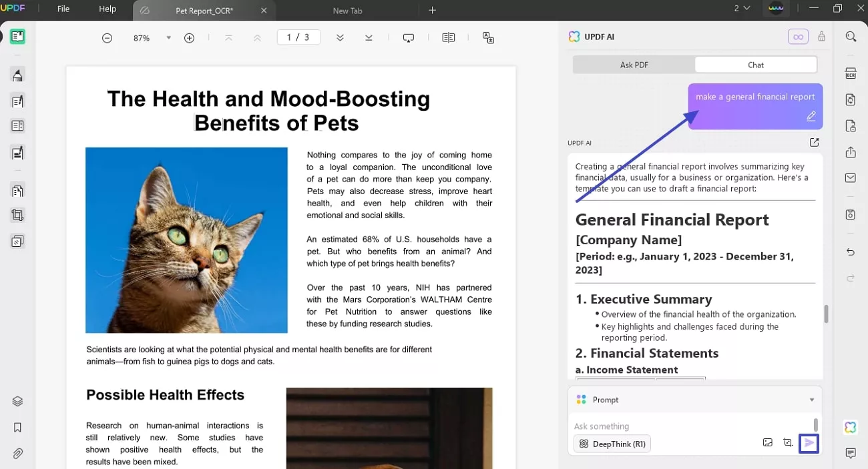Click the AI panel lock icon
Image resolution: width=868 pixels, height=469 pixels.
coord(821,37)
